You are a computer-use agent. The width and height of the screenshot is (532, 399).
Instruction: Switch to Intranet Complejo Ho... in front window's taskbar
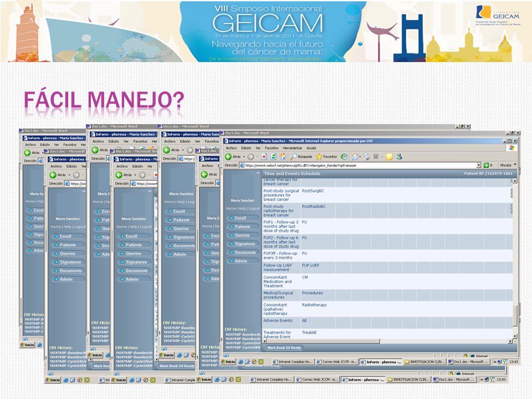click(x=293, y=362)
